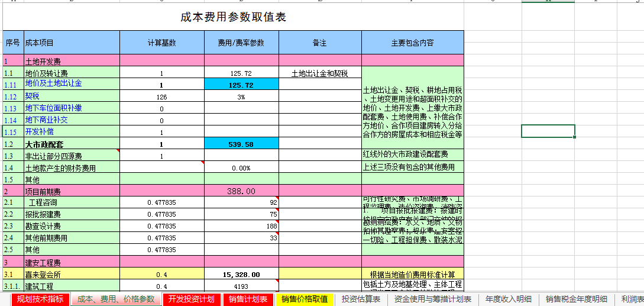Image resolution: width=644 pixels, height=306 pixels.
Task: Switch to the 规划技术指标 sheet tab
Action: tap(40, 299)
